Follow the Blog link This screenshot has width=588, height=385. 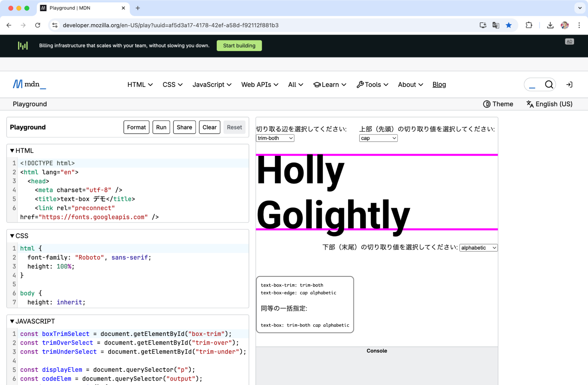click(439, 85)
